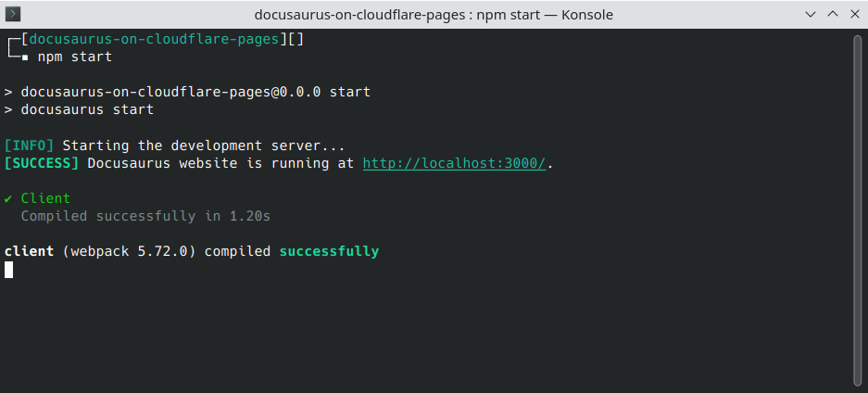868x393 pixels.
Task: Click the [SUCCESS] tag in the output
Action: pyautogui.click(x=42, y=163)
